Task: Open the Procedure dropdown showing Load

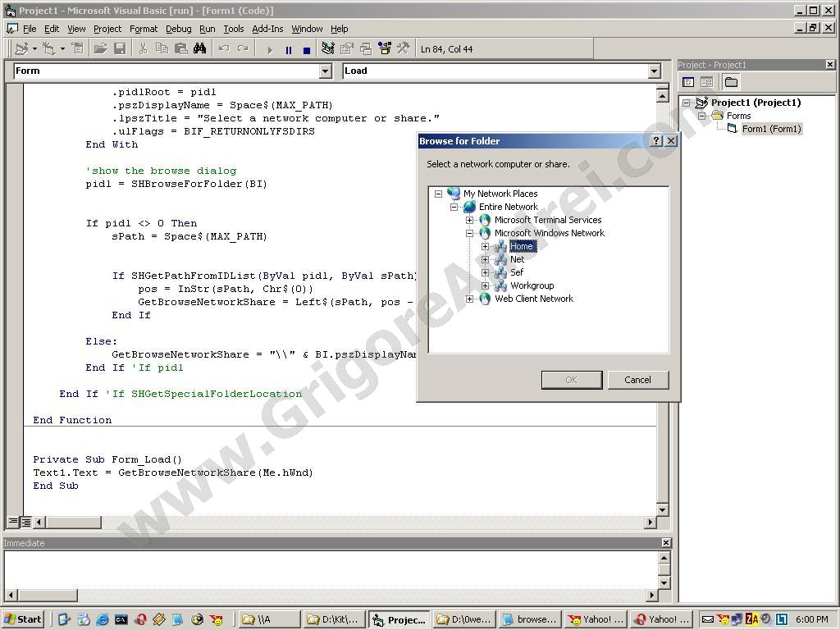Action: pyautogui.click(x=654, y=71)
